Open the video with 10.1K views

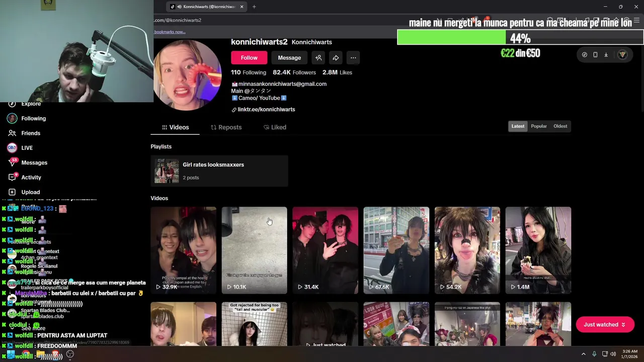click(255, 250)
